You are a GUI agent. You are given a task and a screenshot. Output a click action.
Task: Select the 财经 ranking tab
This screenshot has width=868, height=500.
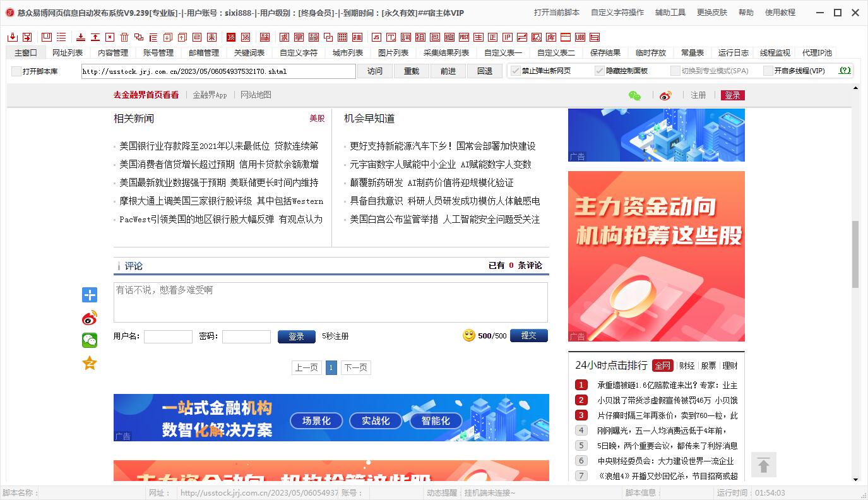point(686,366)
